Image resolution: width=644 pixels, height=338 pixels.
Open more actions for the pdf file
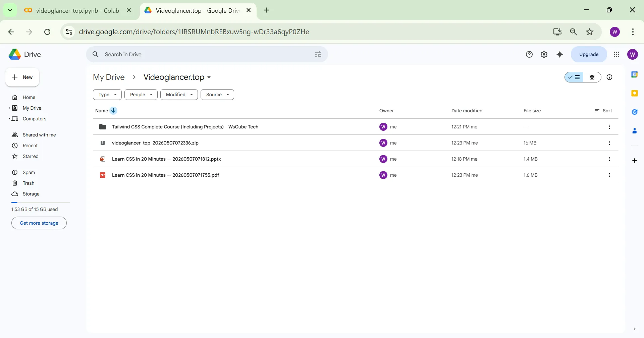(x=609, y=175)
